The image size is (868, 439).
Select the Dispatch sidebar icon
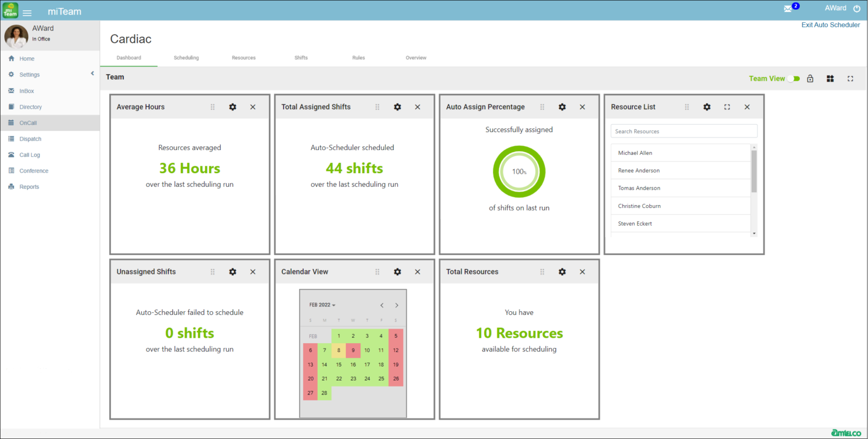(x=29, y=139)
